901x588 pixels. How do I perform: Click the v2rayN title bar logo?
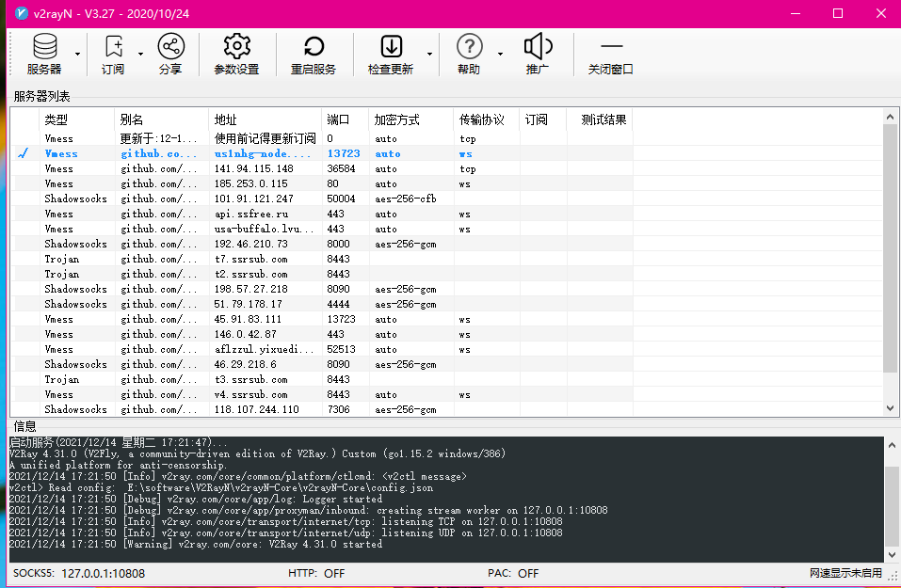pyautogui.click(x=22, y=13)
